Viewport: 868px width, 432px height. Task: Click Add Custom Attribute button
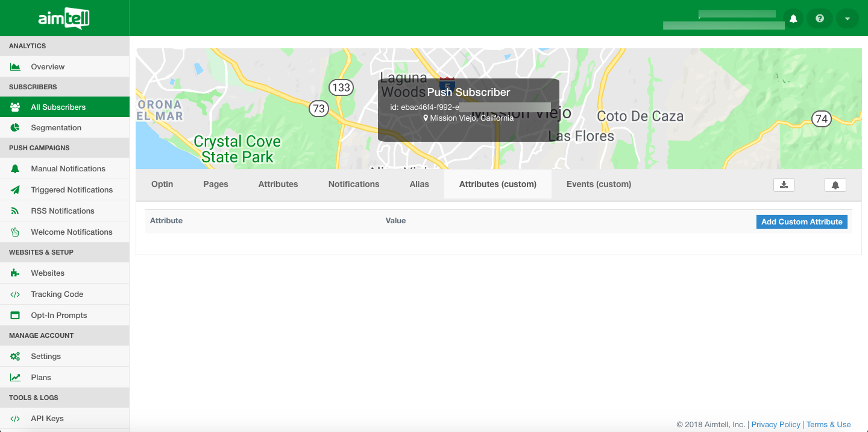coord(802,222)
